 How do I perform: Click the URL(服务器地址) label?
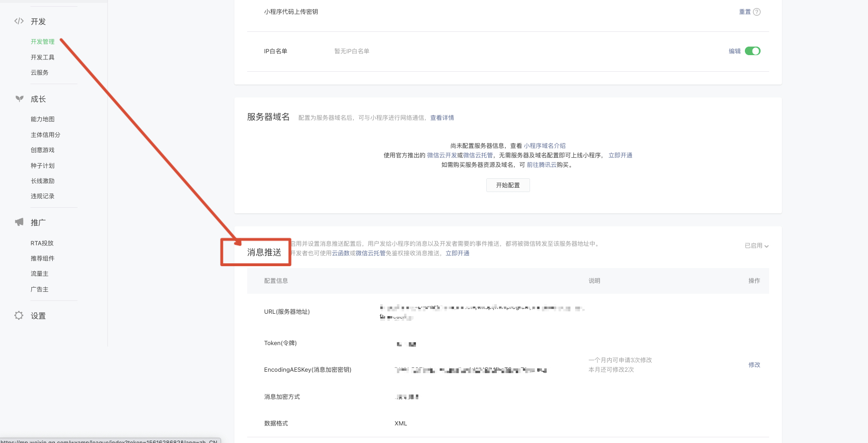pos(287,312)
